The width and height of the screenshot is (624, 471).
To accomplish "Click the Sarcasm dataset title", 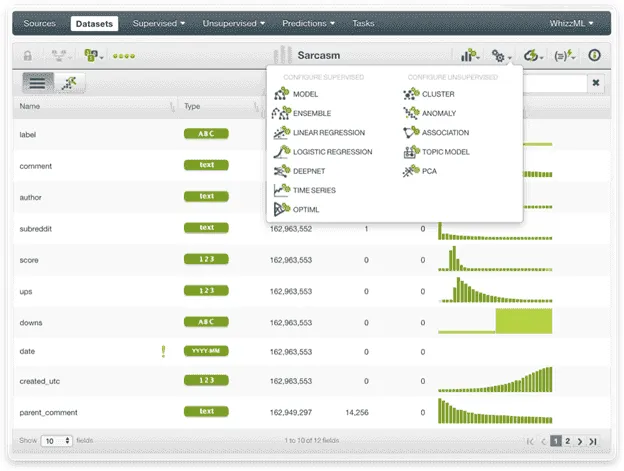I will click(319, 55).
